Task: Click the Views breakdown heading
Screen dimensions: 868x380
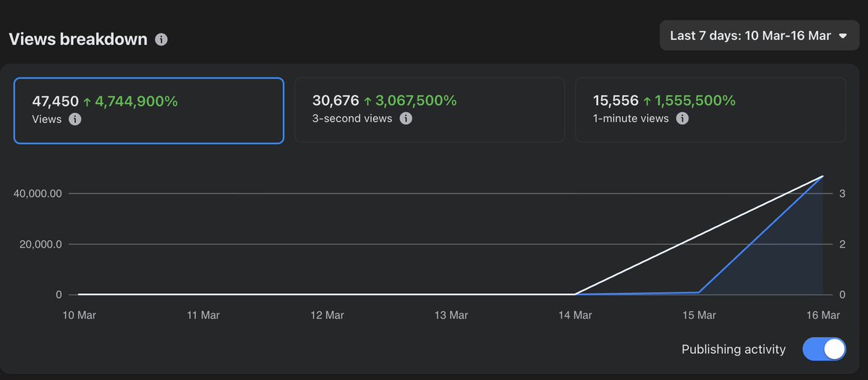Action: 78,40
